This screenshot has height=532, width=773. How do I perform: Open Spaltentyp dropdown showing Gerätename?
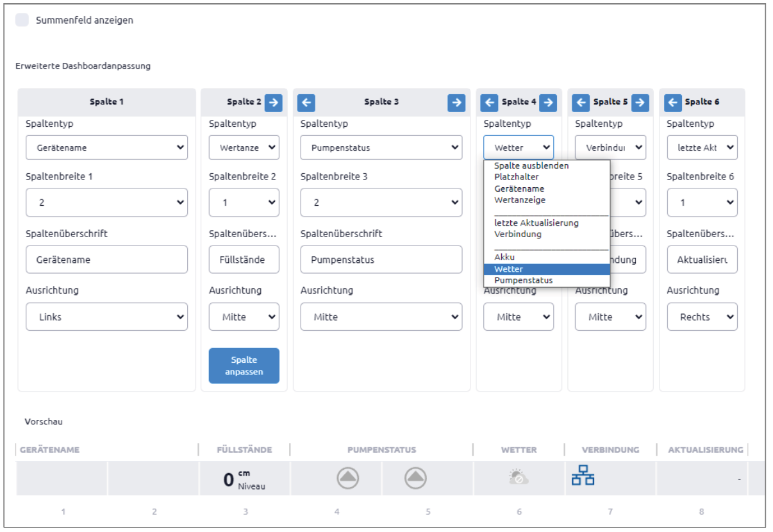[107, 147]
